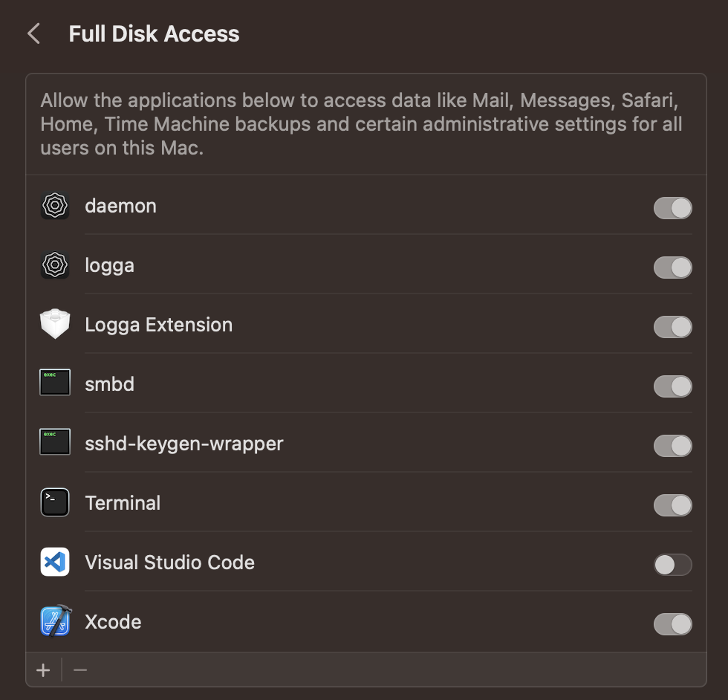Image resolution: width=728 pixels, height=700 pixels.
Task: Disable the daemon access switch
Action: 672,208
